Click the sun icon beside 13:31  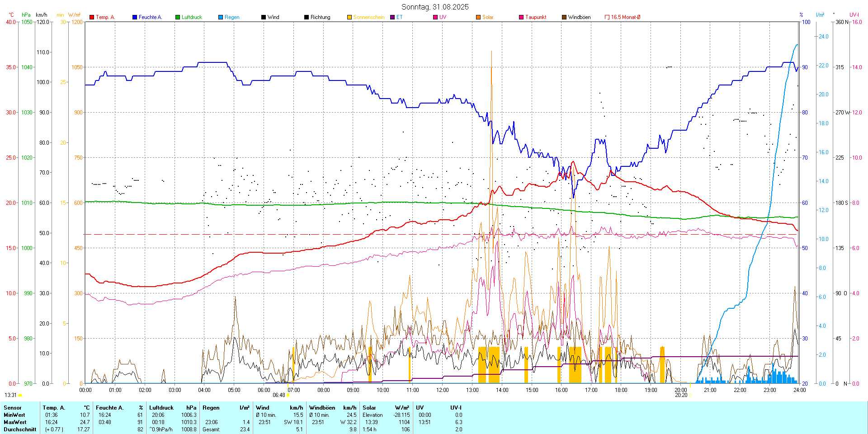coord(20,395)
